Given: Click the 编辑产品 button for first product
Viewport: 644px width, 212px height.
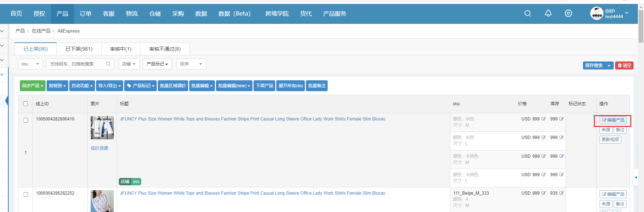Looking at the screenshot, I should (613, 120).
